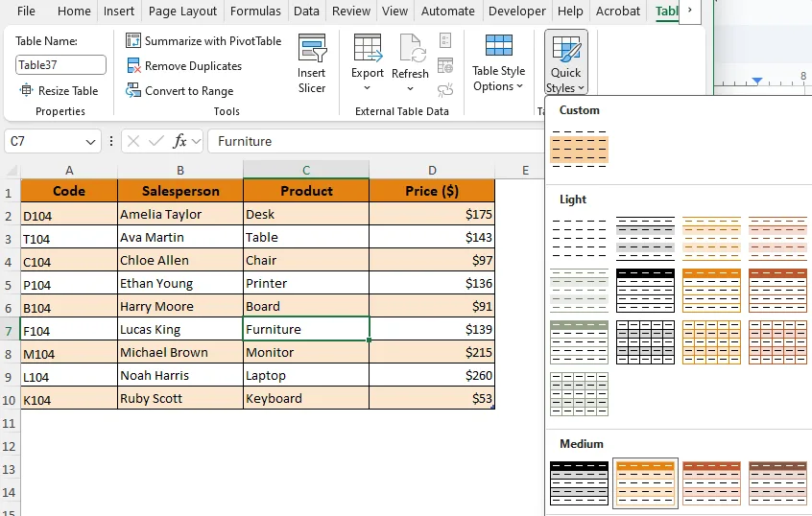
Task: Click the Resize Table button label
Action: pyautogui.click(x=68, y=90)
